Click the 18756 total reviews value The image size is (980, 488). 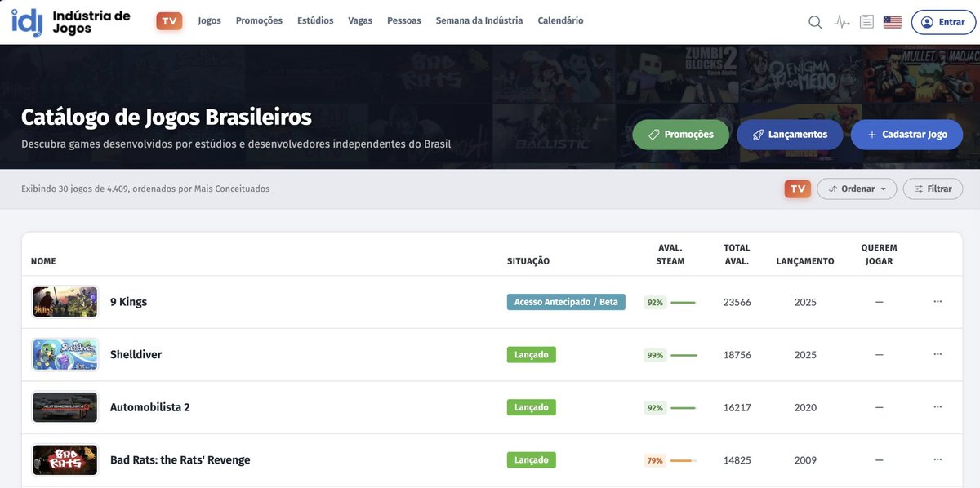click(737, 355)
